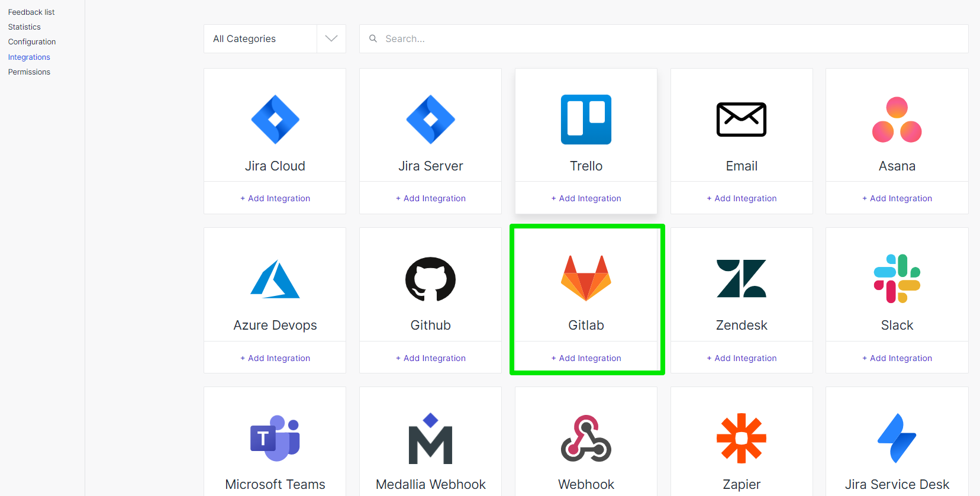This screenshot has width=980, height=496.
Task: Click the Asana card title
Action: click(x=897, y=166)
